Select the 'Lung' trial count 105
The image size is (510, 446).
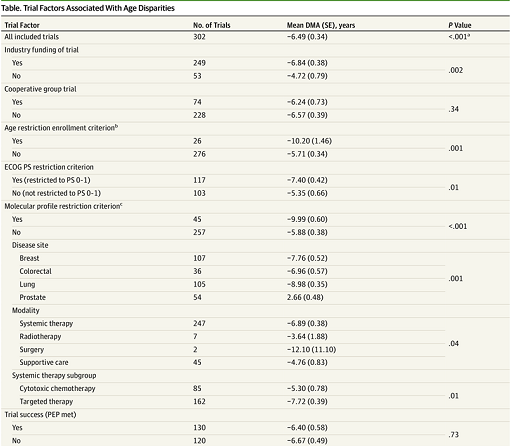pyautogui.click(x=199, y=284)
